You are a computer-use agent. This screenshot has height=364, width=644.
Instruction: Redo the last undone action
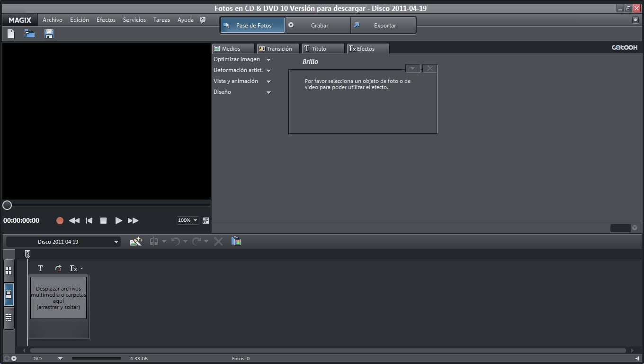[x=197, y=241]
